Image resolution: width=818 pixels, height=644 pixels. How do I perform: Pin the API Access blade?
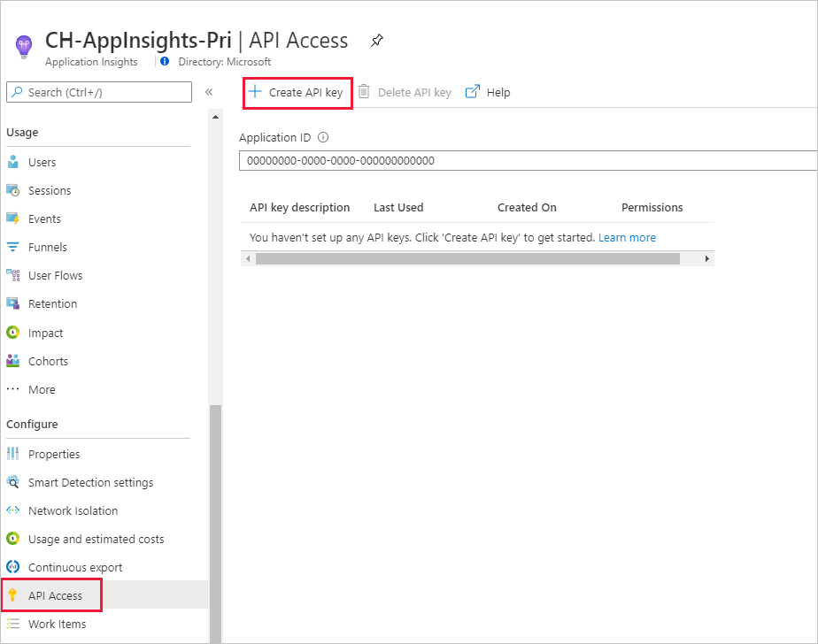(376, 40)
